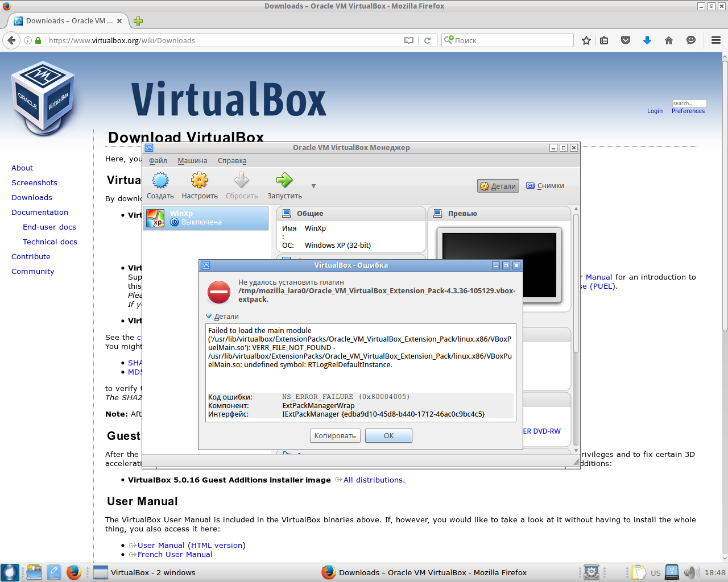Image resolution: width=728 pixels, height=582 pixels.
Task: Click the URL address bar
Action: 222,40
